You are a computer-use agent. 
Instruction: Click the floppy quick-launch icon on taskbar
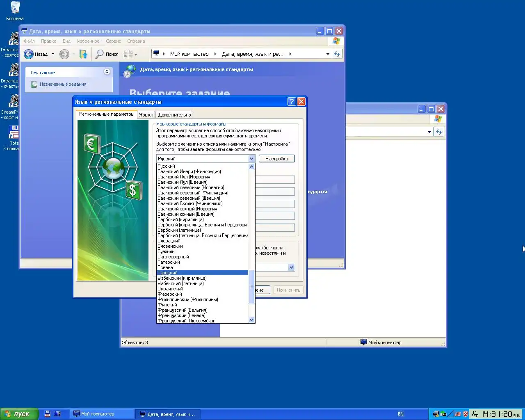coord(48,414)
